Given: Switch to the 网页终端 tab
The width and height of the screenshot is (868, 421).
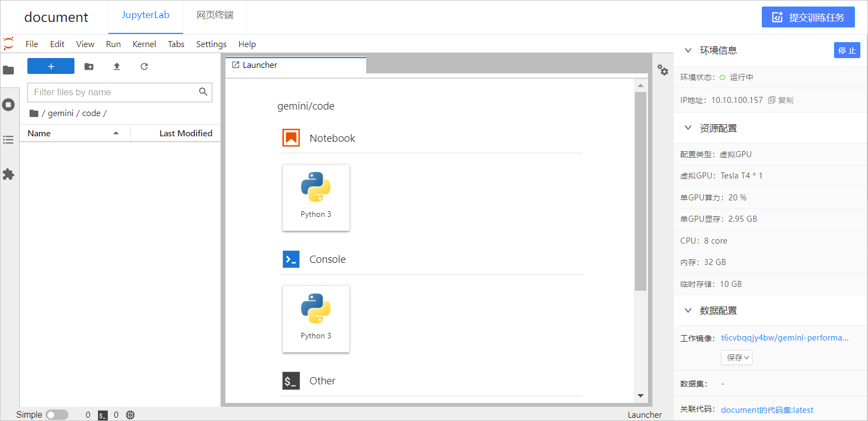Looking at the screenshot, I should click(215, 15).
